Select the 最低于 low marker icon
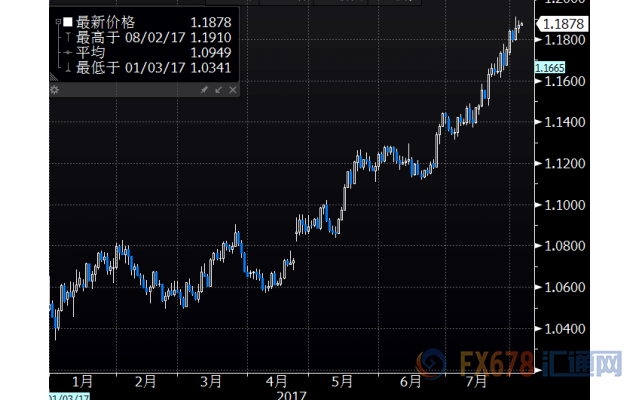 tap(66, 65)
